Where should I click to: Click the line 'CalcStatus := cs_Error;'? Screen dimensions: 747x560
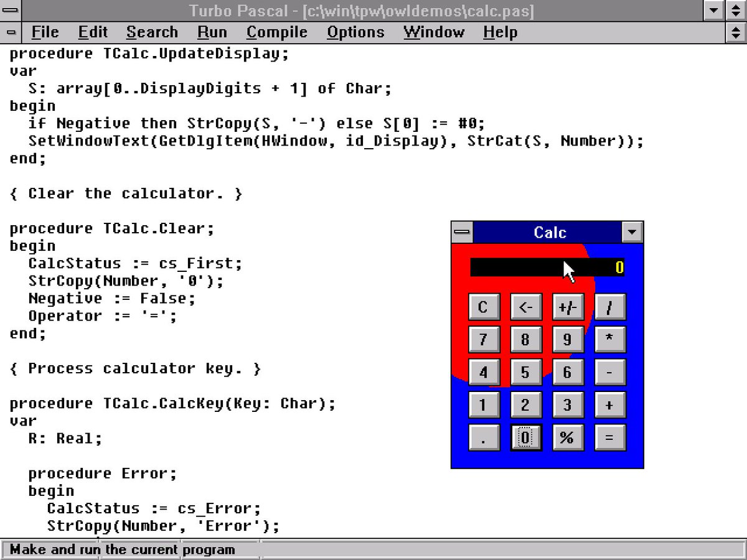(x=154, y=508)
